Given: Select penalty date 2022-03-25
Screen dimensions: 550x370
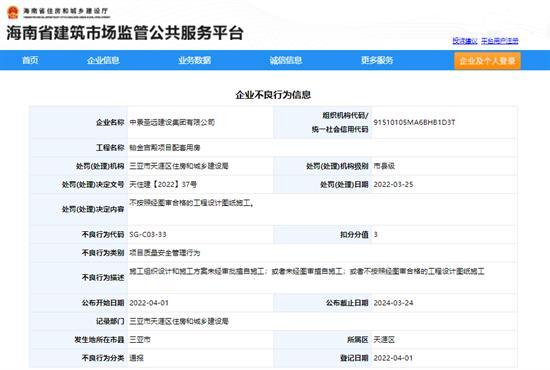Looking at the screenshot, I should pyautogui.click(x=393, y=184).
